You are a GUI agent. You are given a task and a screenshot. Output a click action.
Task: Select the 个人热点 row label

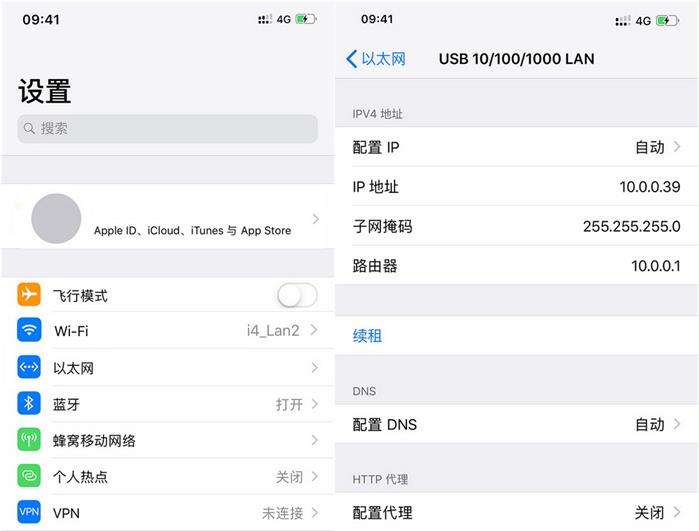tap(80, 477)
